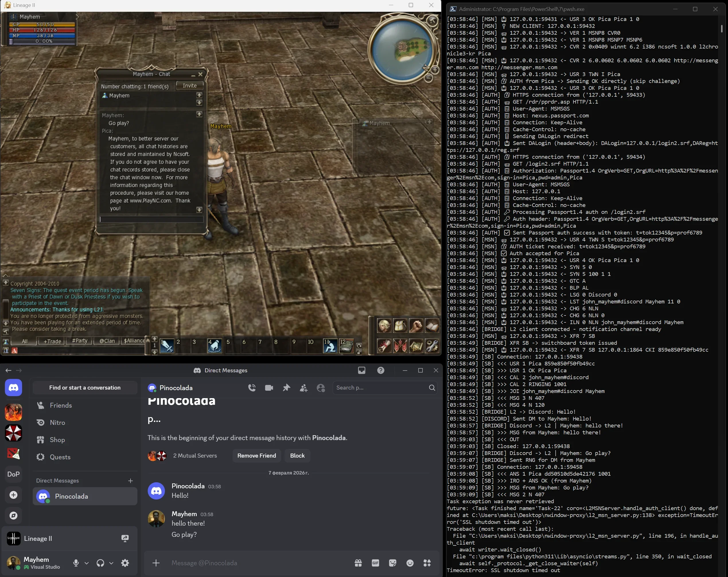Screen dimensions: 728x577
Task: Add friends to the Discord DM
Action: pos(303,388)
